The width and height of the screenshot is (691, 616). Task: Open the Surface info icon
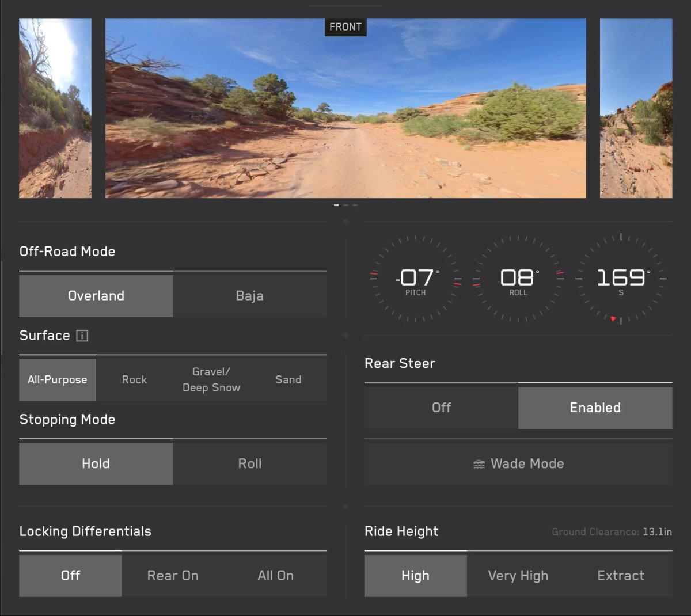(82, 336)
